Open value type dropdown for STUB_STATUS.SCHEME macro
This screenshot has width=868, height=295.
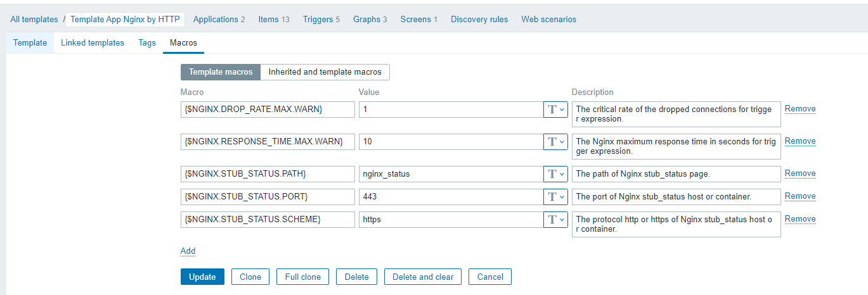click(555, 219)
